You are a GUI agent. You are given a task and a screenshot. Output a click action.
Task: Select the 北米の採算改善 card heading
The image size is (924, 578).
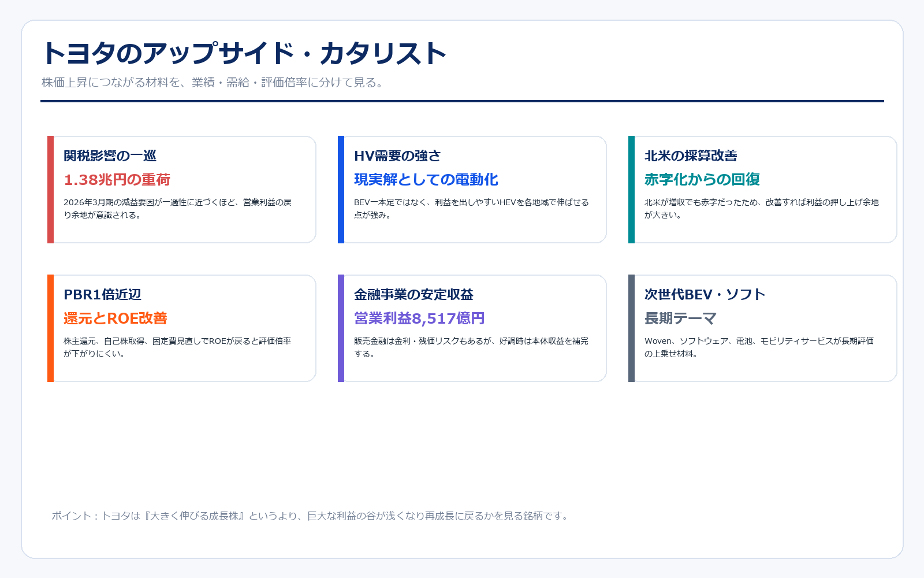[x=691, y=156]
